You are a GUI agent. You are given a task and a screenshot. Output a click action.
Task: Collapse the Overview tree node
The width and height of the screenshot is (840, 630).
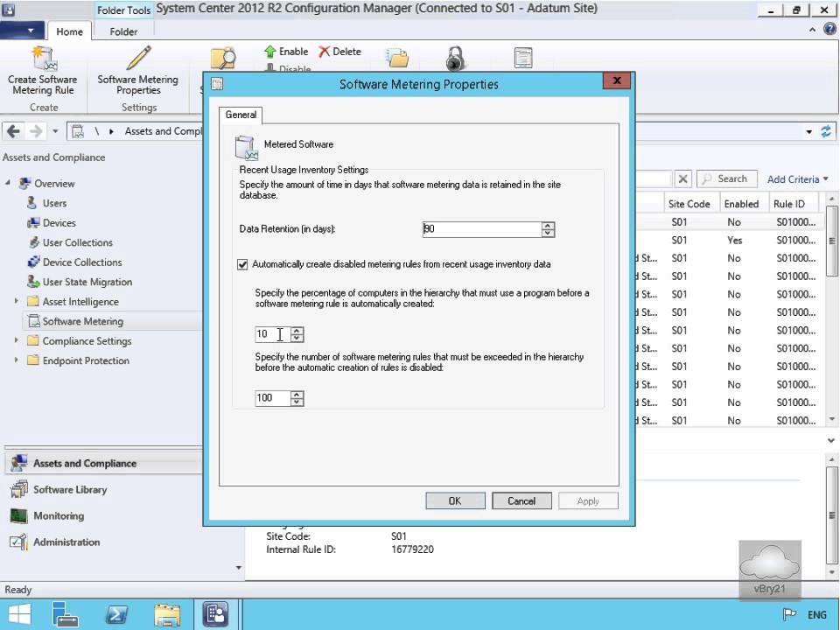pos(8,183)
